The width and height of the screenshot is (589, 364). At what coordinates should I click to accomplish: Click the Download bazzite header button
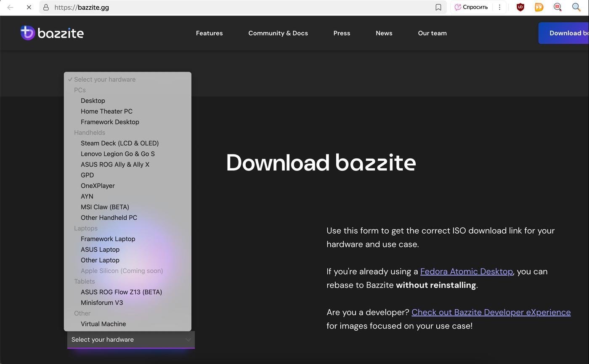coord(564,33)
